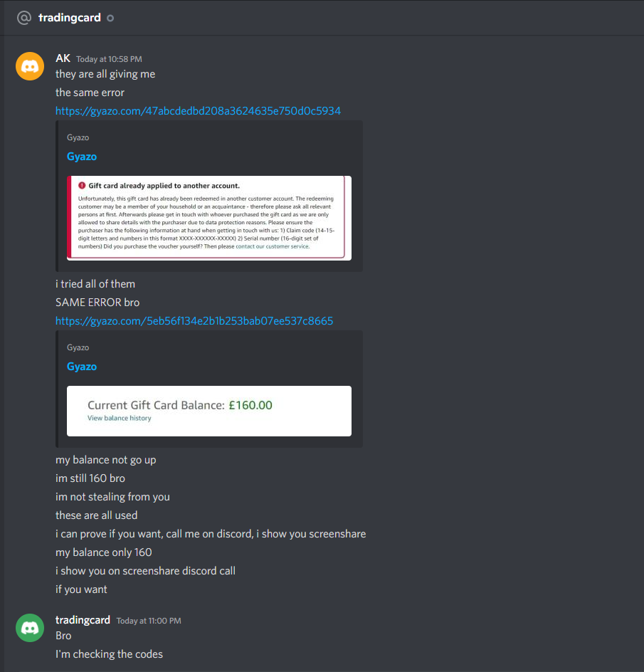Open the first gyazo.com link ending 5934
The height and width of the screenshot is (672, 644).
pyautogui.click(x=198, y=111)
